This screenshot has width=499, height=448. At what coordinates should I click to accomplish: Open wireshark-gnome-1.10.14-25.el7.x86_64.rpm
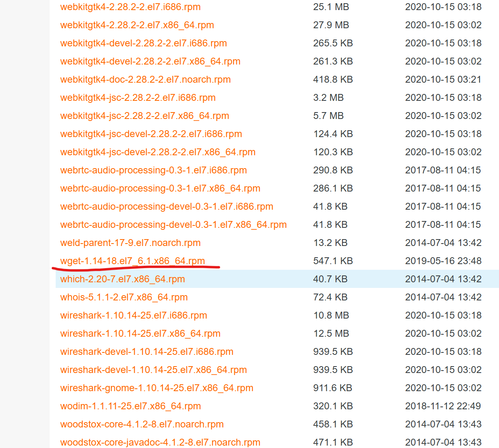(x=157, y=388)
